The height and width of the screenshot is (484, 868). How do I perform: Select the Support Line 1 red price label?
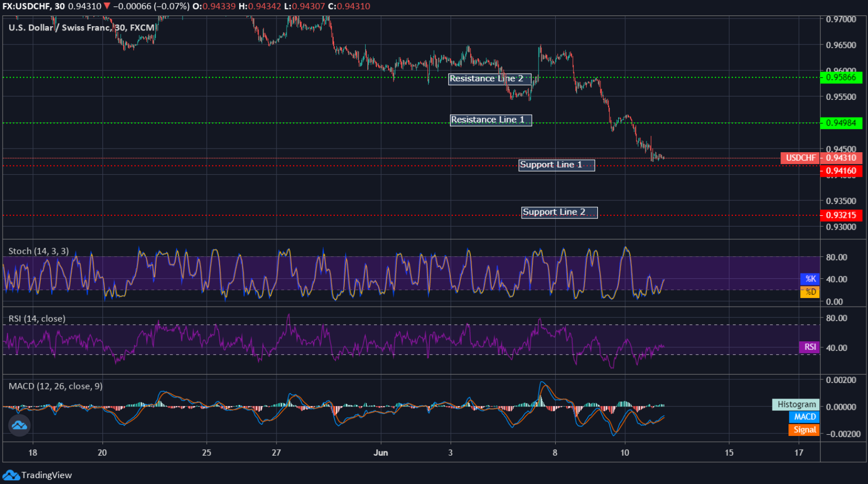point(841,171)
